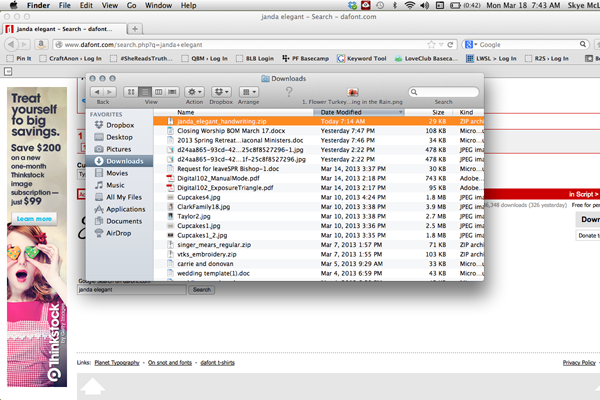This screenshot has width=600, height=400.
Task: Click the volume icon in menu bar
Action: pyautogui.click(x=425, y=5)
